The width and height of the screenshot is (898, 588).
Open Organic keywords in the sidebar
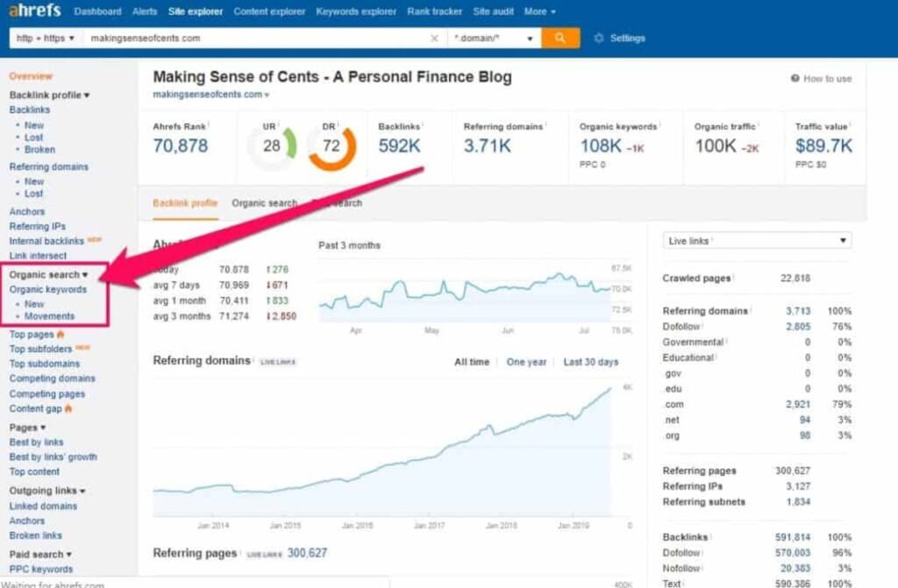click(48, 290)
